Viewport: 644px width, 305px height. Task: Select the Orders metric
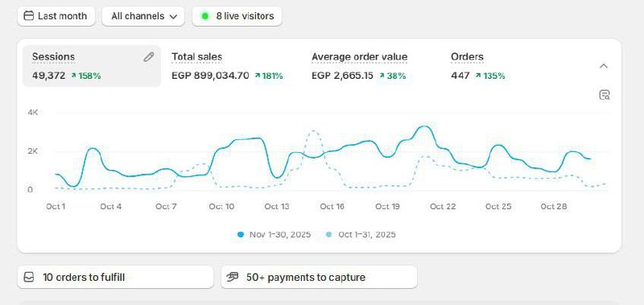pos(467,56)
